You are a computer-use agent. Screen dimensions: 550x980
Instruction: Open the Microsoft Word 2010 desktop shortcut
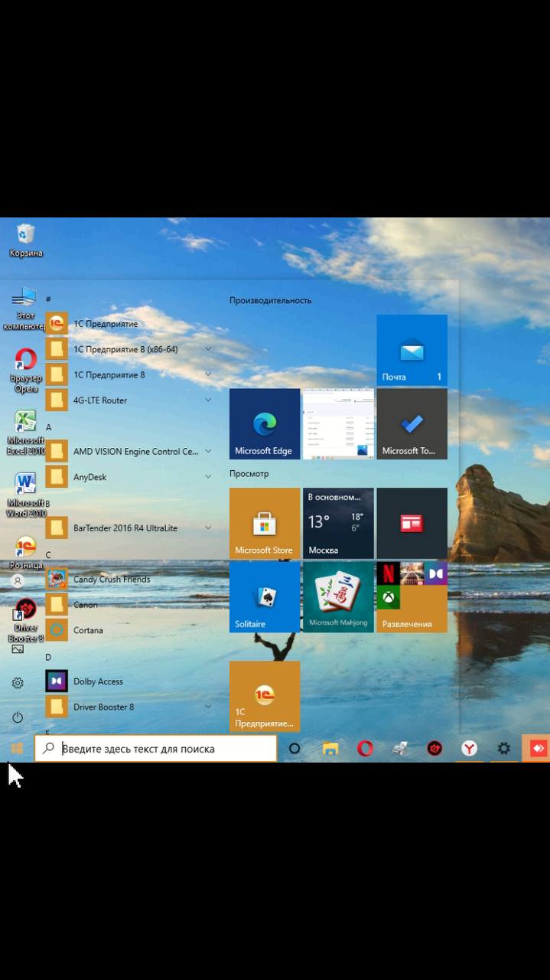click(25, 495)
